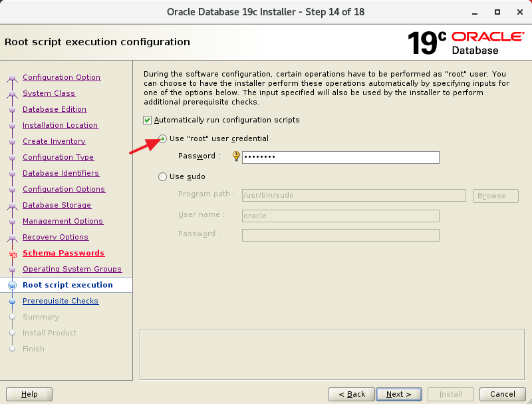Open Database Identifiers step

click(61, 173)
